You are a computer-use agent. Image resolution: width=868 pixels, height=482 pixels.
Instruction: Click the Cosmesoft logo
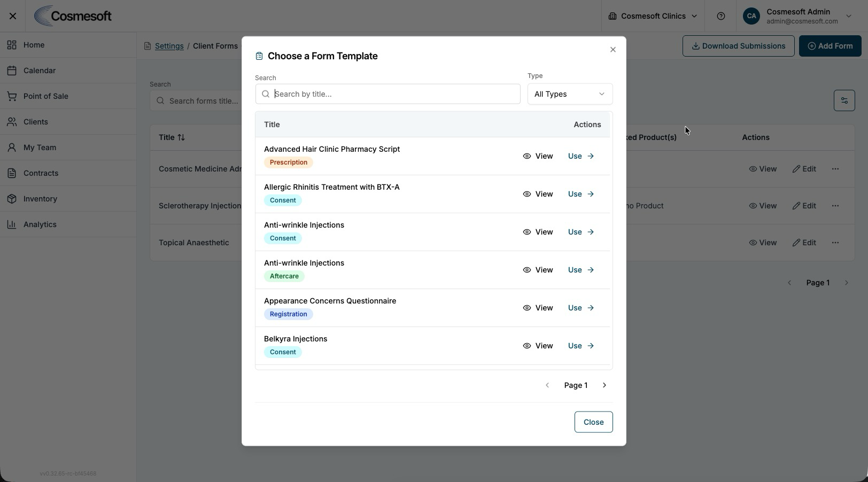(x=73, y=16)
